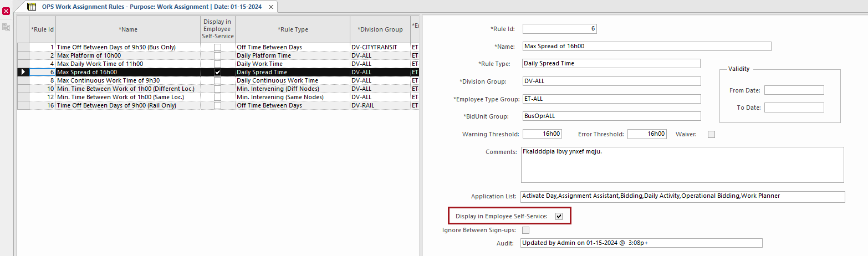
Task: Toggle the Waiver checkbox
Action: point(712,134)
